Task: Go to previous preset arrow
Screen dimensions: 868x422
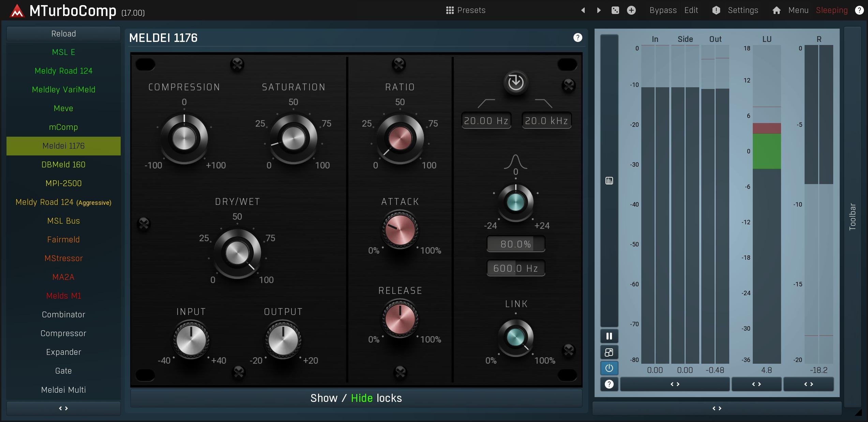Action: point(583,10)
